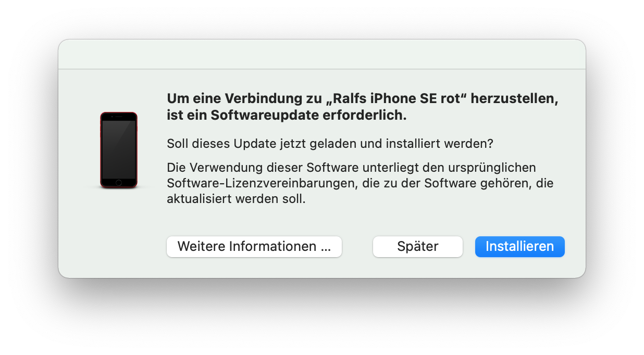Click the "Soll dieses Update jetzt geladen" question
The width and height of the screenshot is (644, 355).
pos(330,143)
